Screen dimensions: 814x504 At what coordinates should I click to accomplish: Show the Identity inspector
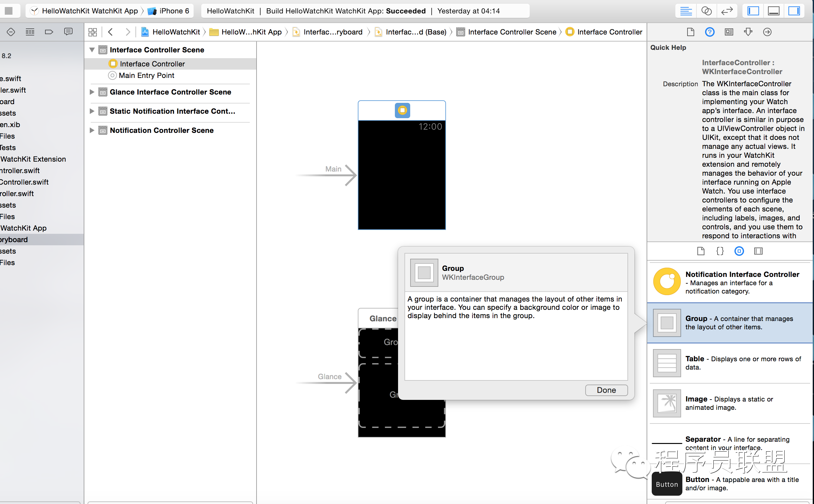coord(729,32)
